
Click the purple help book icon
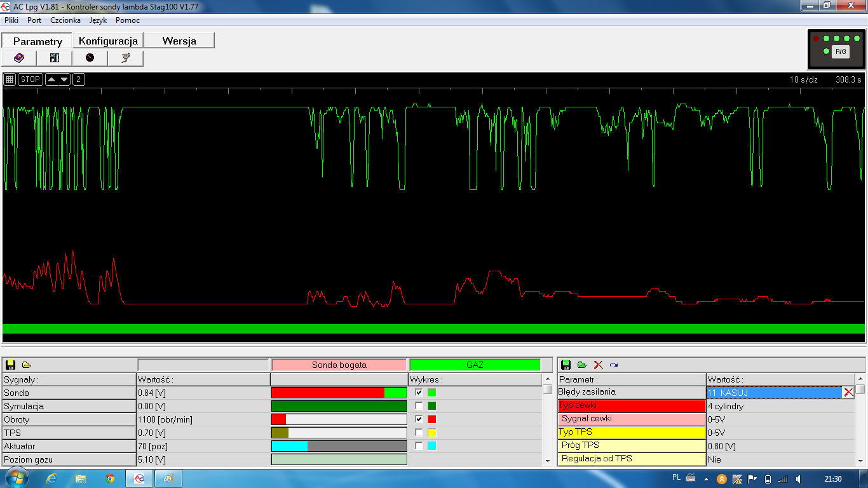click(x=19, y=58)
